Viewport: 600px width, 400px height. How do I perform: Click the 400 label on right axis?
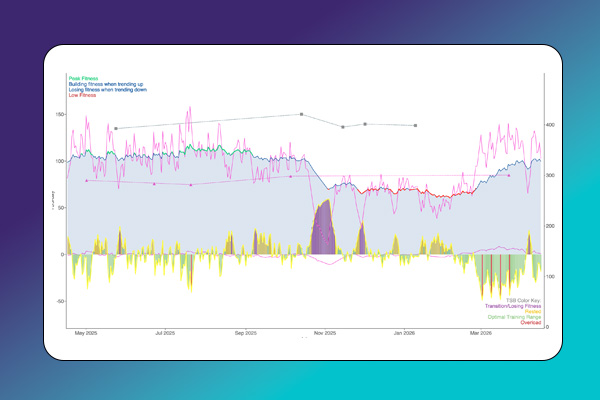point(552,125)
